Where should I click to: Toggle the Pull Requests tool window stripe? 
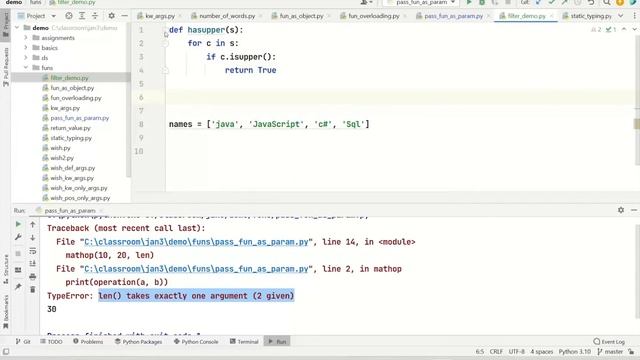[x=5, y=67]
